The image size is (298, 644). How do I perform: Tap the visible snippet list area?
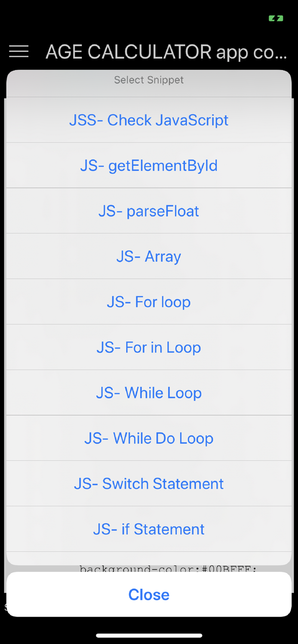[x=149, y=322]
